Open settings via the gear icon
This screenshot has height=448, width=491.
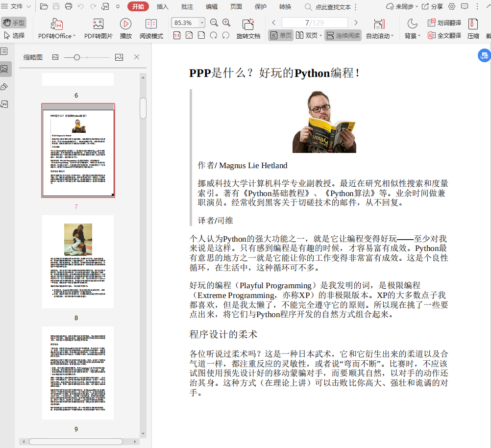(451, 6)
